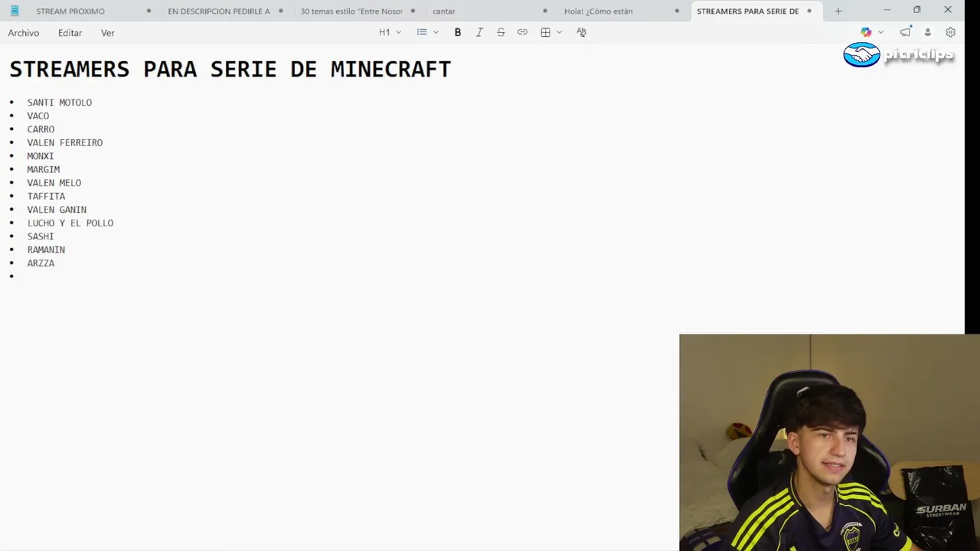Click the unsaved dot on Hola! ¿Cómo están tab
Screen dimensions: 980x551
(677, 11)
